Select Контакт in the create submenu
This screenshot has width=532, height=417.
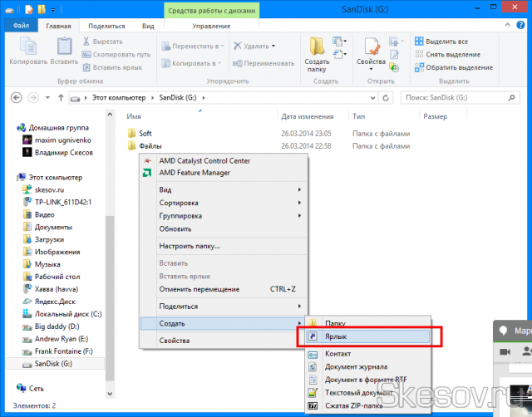click(x=337, y=353)
